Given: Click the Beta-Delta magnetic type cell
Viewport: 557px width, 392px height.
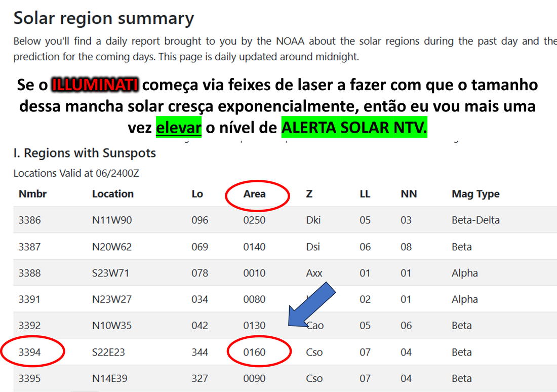Looking at the screenshot, I should [475, 220].
